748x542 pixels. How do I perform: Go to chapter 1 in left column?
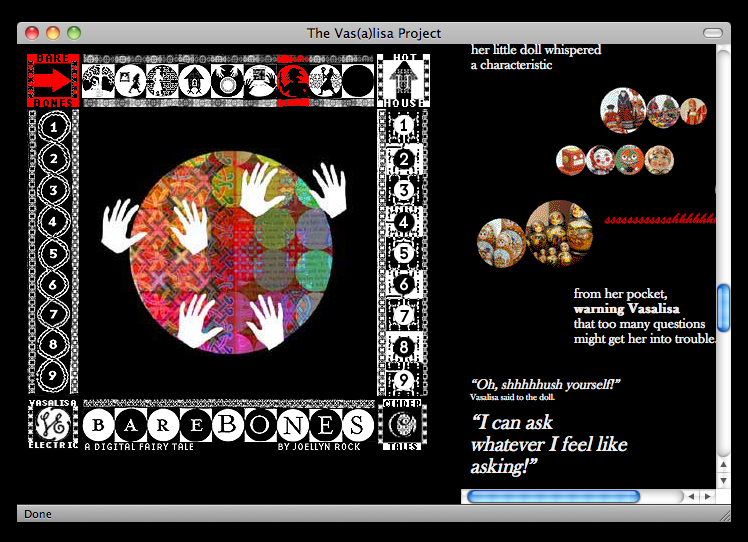click(53, 127)
